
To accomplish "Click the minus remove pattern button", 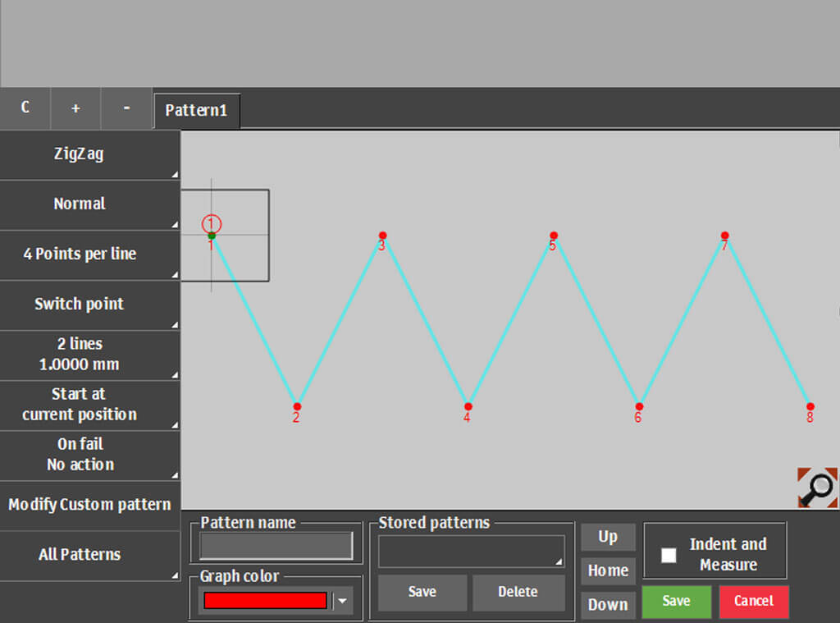I will (126, 108).
